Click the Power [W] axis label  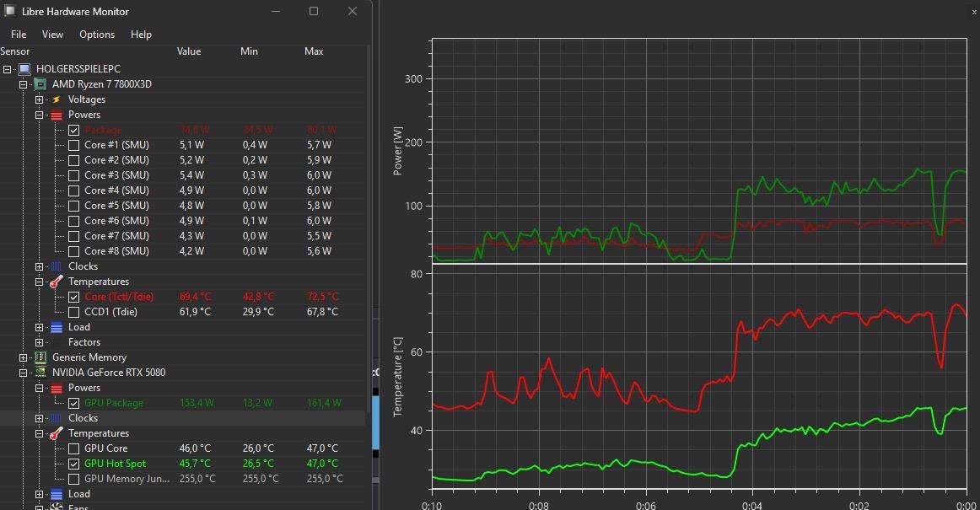click(x=397, y=151)
